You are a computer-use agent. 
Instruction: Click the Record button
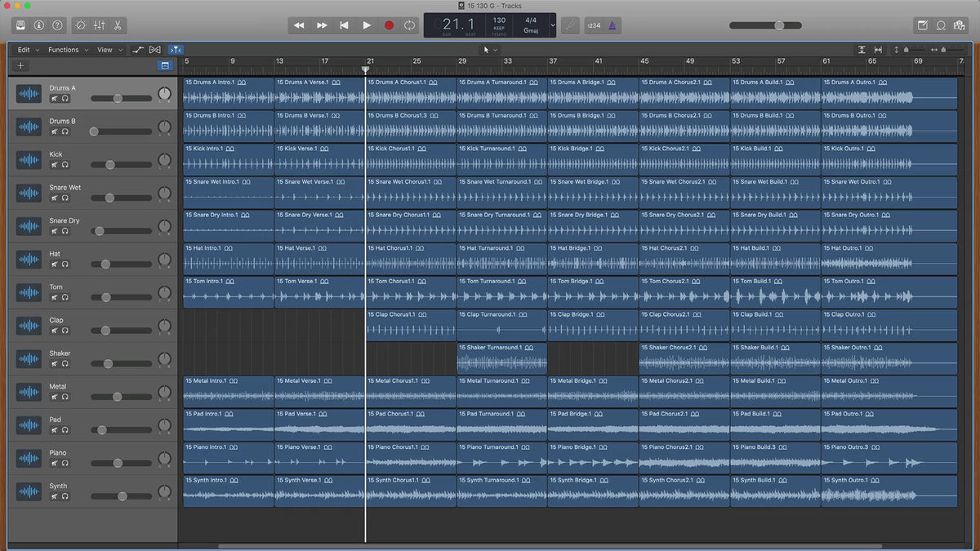coord(389,25)
